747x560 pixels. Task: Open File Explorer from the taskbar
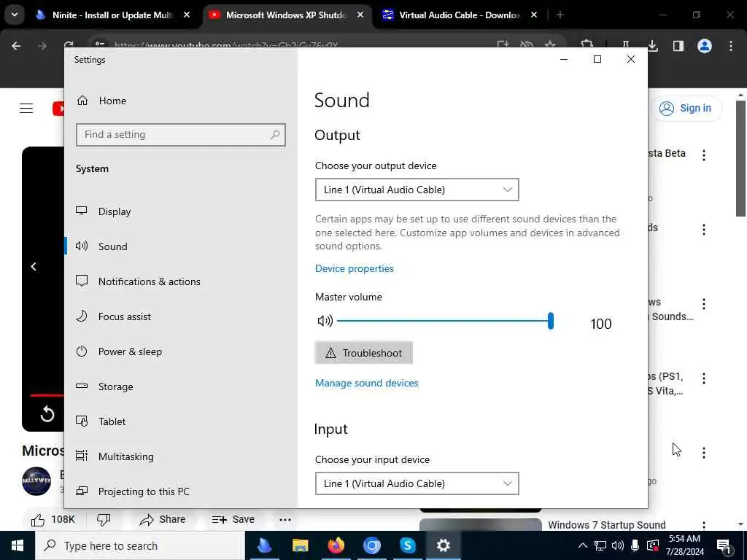pyautogui.click(x=300, y=545)
